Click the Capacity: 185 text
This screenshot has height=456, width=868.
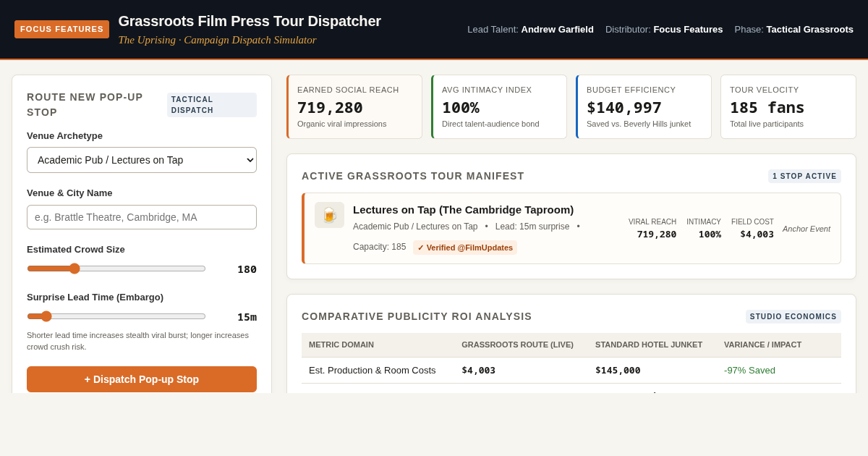pyautogui.click(x=380, y=247)
